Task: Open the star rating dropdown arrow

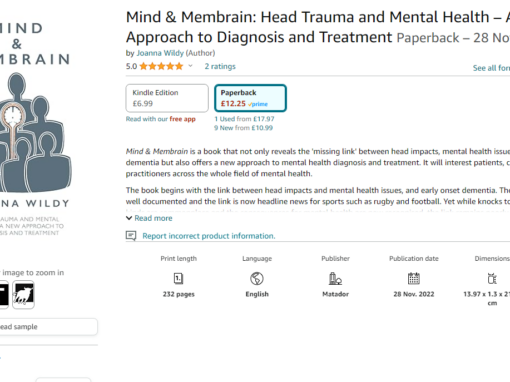Action: click(190, 66)
